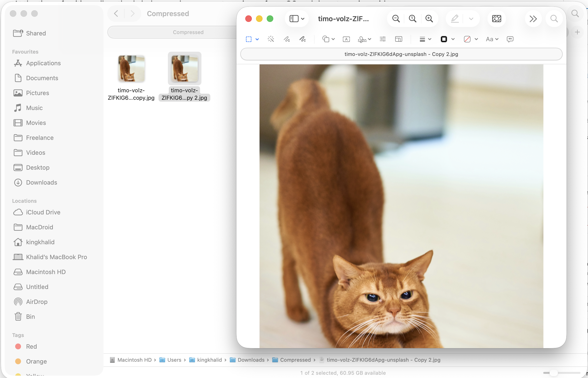Go back in Finder navigation
Image resolution: width=588 pixels, height=378 pixels.
116,14
